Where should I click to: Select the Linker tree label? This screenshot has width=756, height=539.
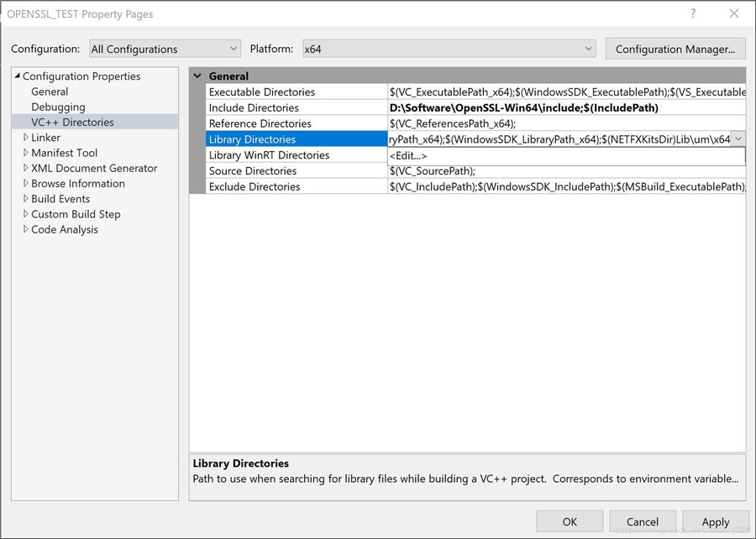[x=46, y=138]
